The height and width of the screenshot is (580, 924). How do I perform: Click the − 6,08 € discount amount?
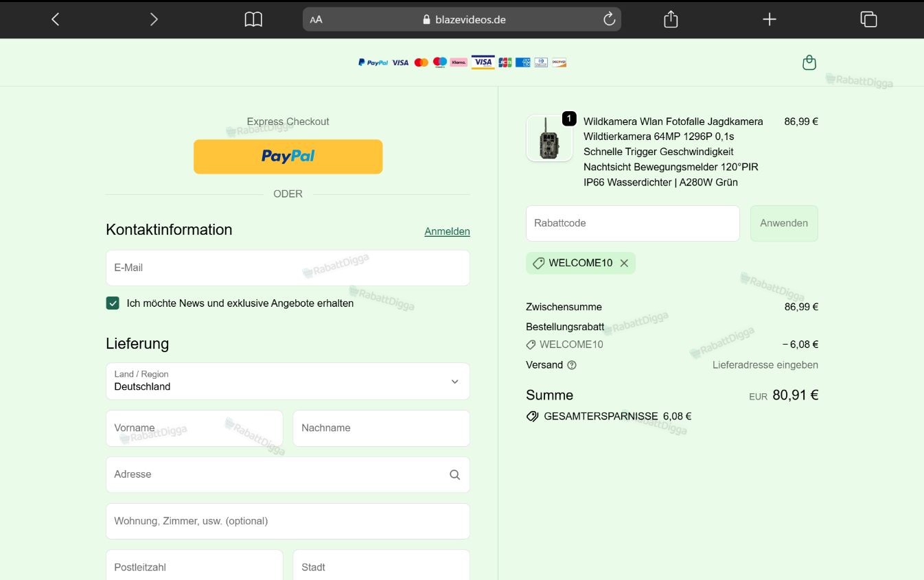tap(800, 345)
